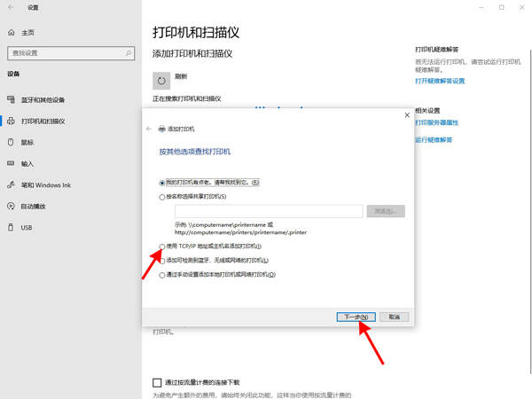Image resolution: width=532 pixels, height=399 pixels.
Task: Click the refresh icon button
Action: point(161,81)
